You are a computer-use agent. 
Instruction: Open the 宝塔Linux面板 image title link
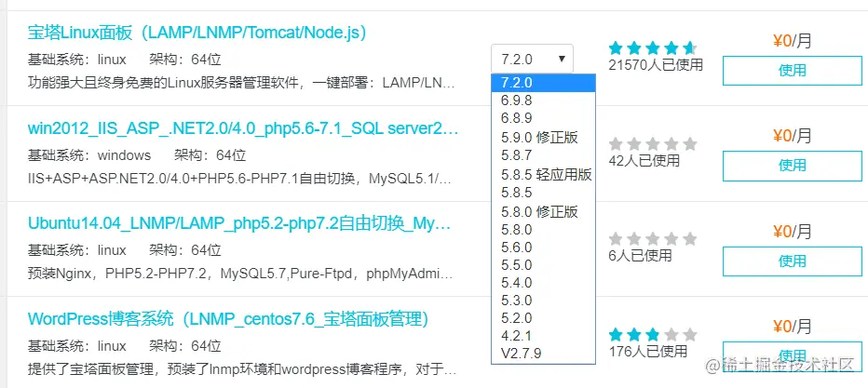(197, 33)
